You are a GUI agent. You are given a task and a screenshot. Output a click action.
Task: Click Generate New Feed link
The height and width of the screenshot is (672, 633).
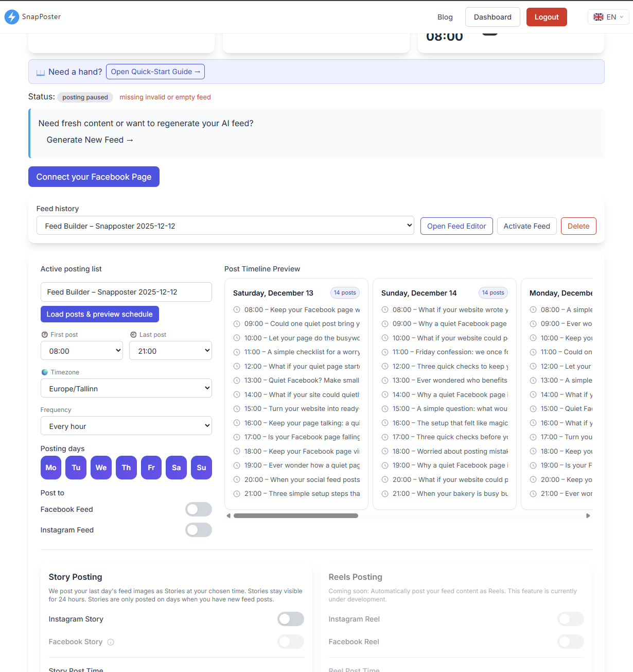tap(90, 140)
